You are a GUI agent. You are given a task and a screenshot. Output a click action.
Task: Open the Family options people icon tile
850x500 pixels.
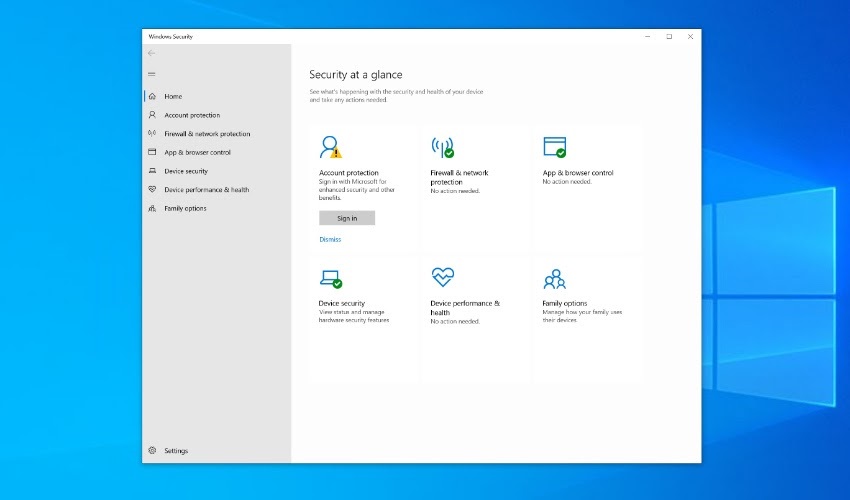554,278
